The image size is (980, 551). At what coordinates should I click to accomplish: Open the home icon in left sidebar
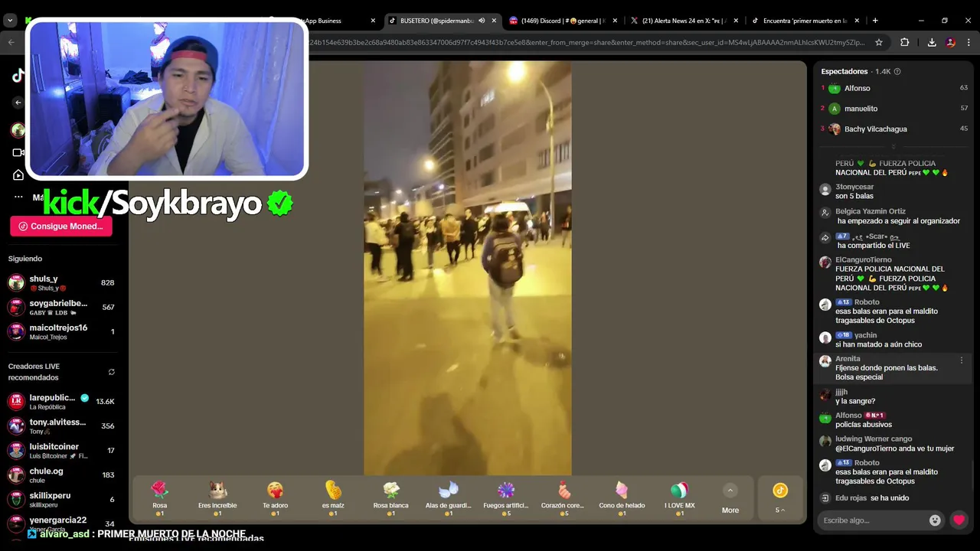[18, 175]
